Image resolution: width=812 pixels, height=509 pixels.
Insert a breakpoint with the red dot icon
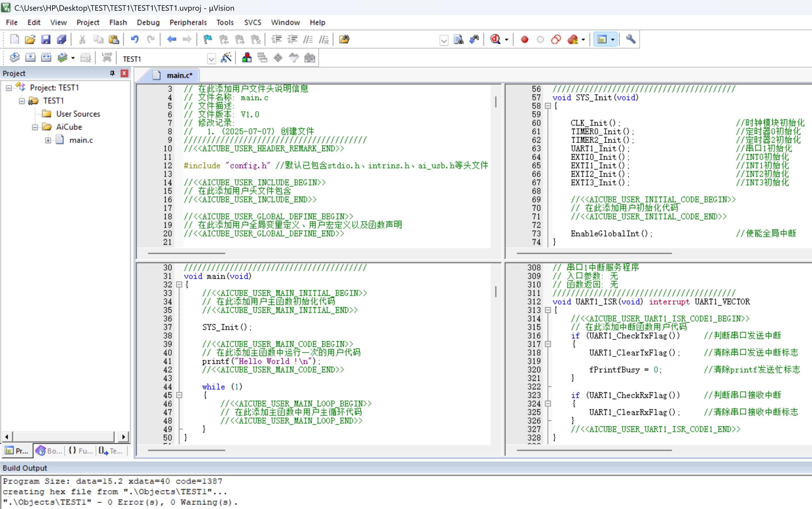coord(525,40)
